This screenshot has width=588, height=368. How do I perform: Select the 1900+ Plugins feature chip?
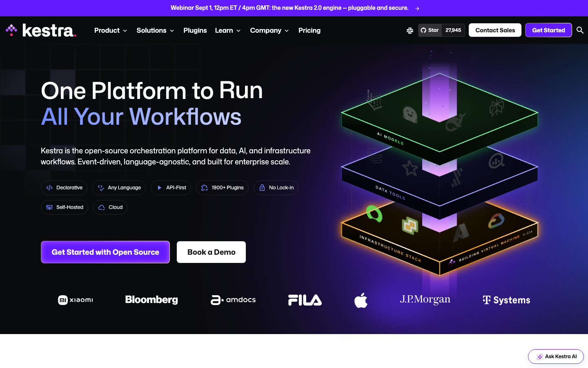pos(222,188)
